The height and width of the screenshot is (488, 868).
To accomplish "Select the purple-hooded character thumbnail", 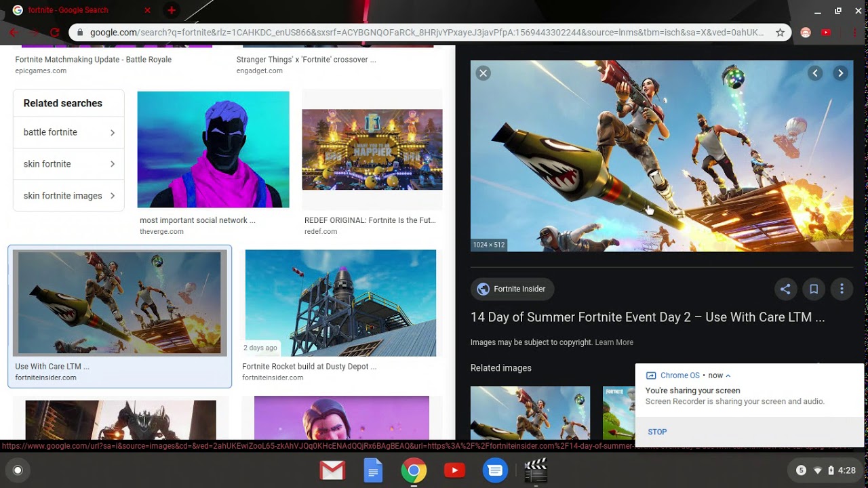I will (x=213, y=150).
